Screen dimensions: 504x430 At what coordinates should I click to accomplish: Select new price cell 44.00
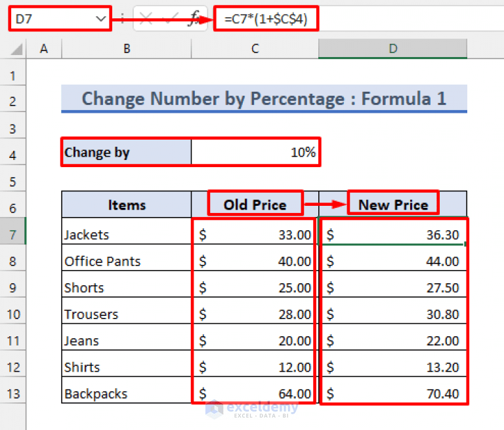point(393,258)
